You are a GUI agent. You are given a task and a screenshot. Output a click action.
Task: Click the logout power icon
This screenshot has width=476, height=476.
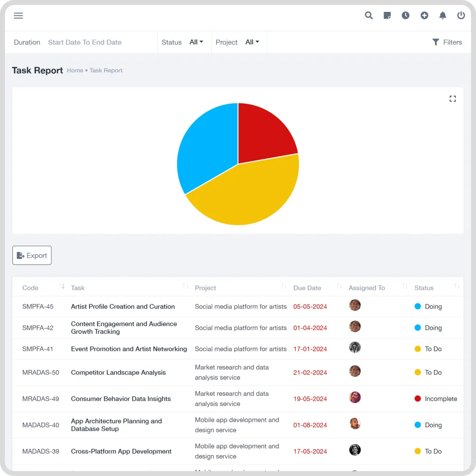(x=461, y=15)
